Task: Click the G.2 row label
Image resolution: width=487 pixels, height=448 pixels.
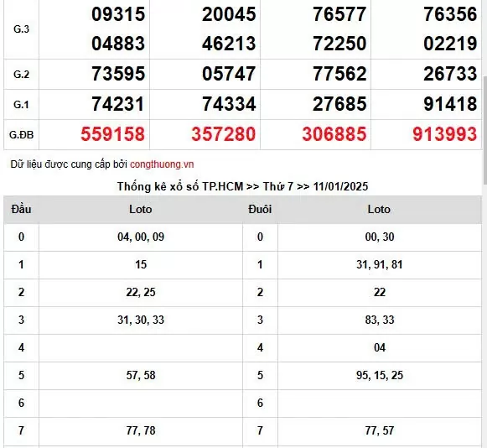Action: 22,75
